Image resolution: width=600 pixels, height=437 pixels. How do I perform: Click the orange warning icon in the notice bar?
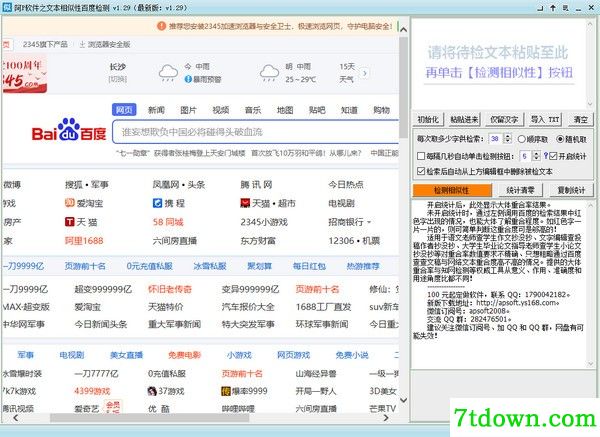coord(161,26)
